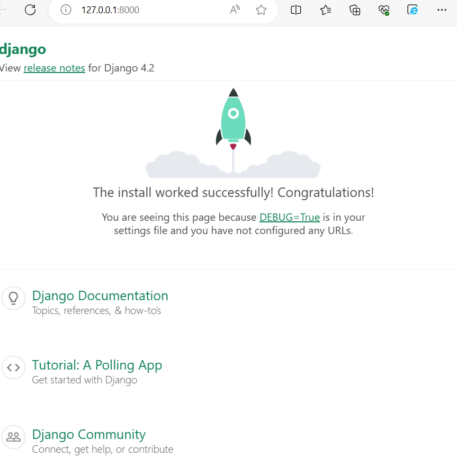Activate the Read aloud icon
The width and height of the screenshot is (457, 476).
[x=235, y=10]
